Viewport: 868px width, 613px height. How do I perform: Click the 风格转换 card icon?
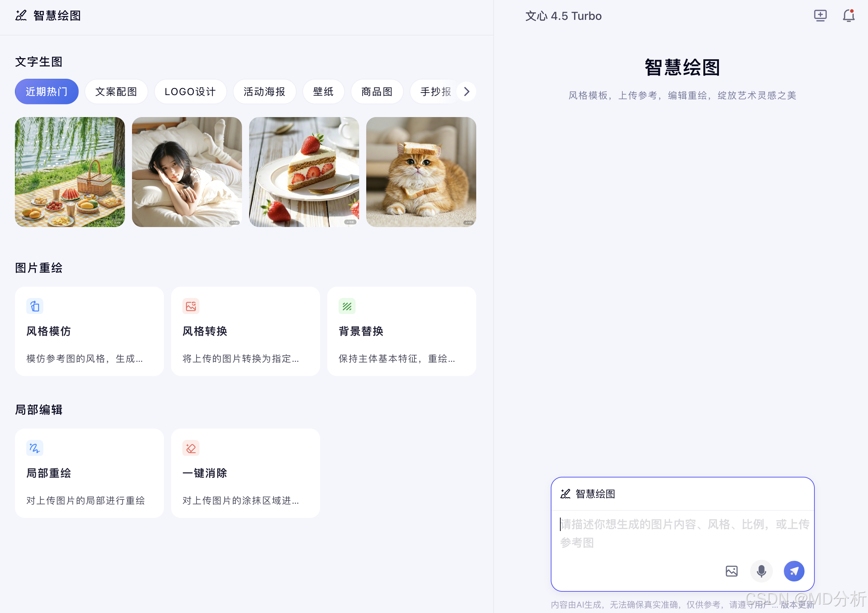[191, 306]
